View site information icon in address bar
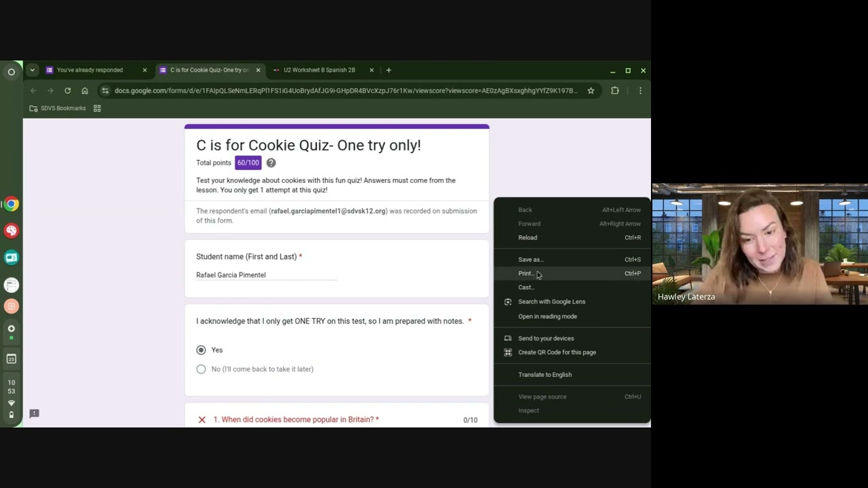Screen dimensions: 868x488 point(105,91)
